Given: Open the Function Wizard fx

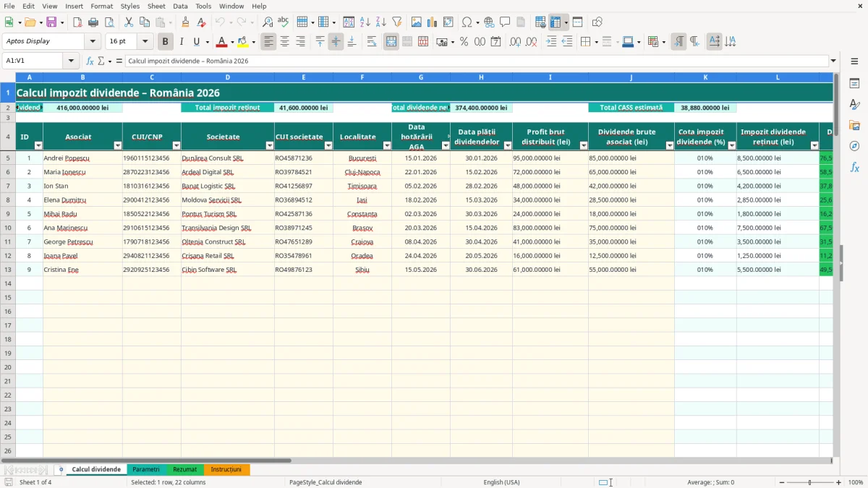Looking at the screenshot, I should click(x=90, y=61).
